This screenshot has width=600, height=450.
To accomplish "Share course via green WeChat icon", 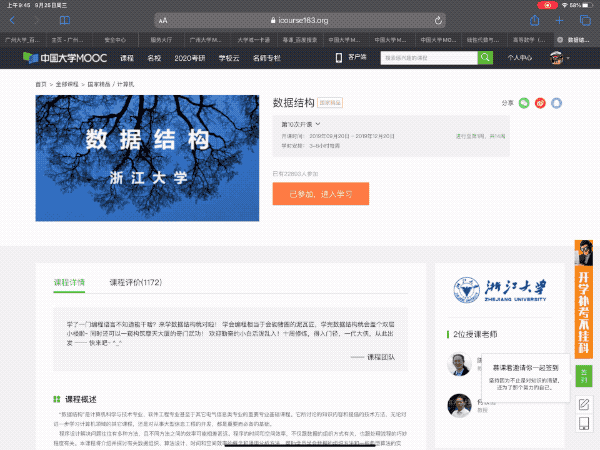I will pyautogui.click(x=524, y=103).
